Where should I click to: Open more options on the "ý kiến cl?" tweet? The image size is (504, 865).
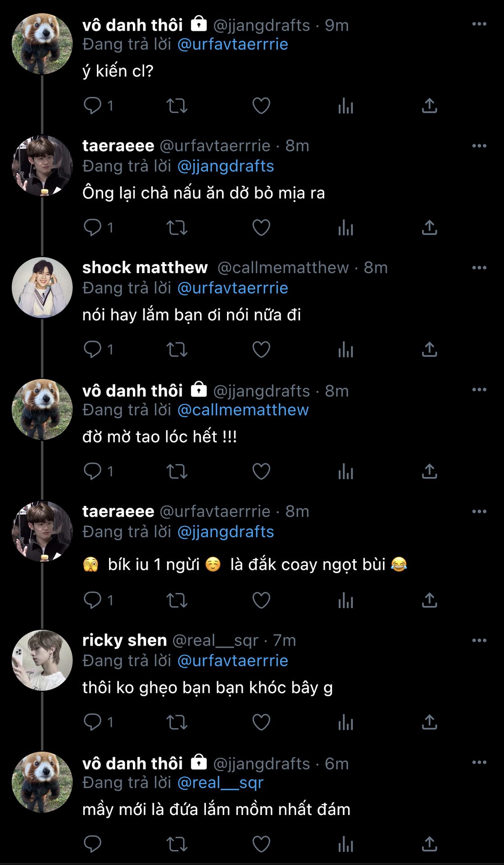[479, 24]
